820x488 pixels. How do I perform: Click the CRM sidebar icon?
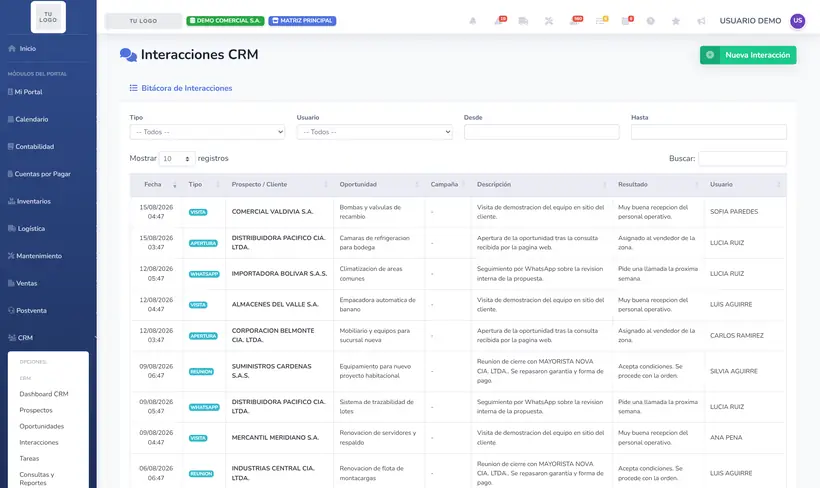coord(12,338)
